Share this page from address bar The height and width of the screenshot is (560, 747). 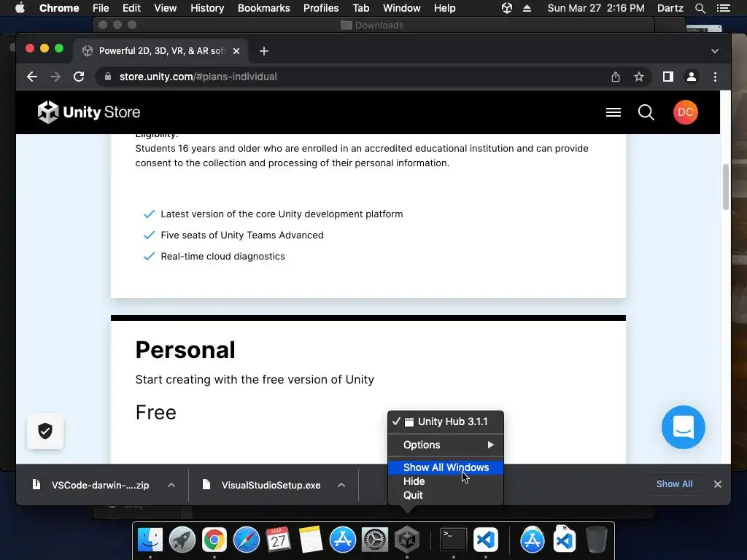pos(616,77)
